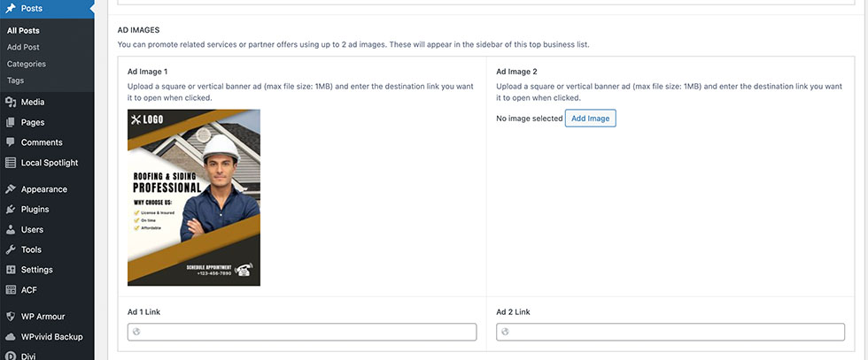Click the Users person icon
Screen dimensions: 868x360
[x=11, y=230]
